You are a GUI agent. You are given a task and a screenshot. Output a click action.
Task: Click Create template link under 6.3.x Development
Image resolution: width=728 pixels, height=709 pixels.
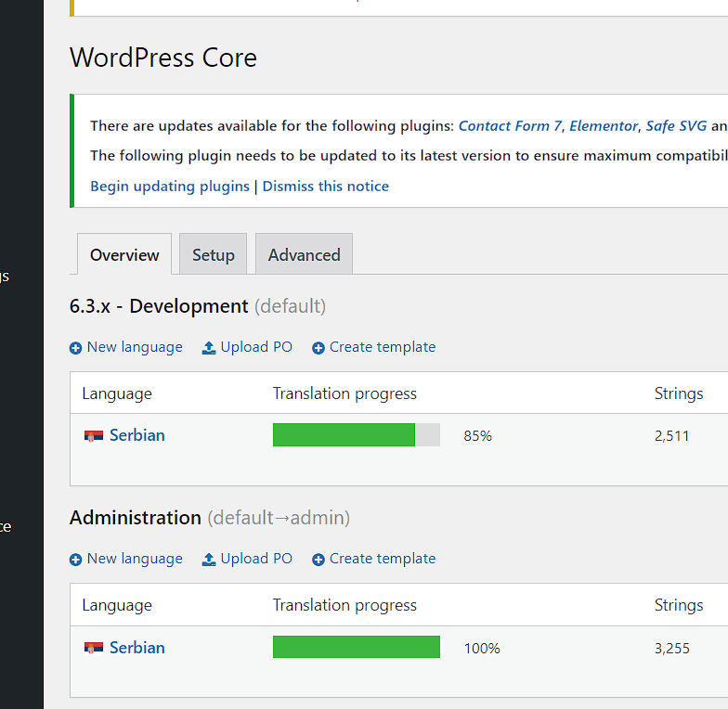(x=383, y=347)
